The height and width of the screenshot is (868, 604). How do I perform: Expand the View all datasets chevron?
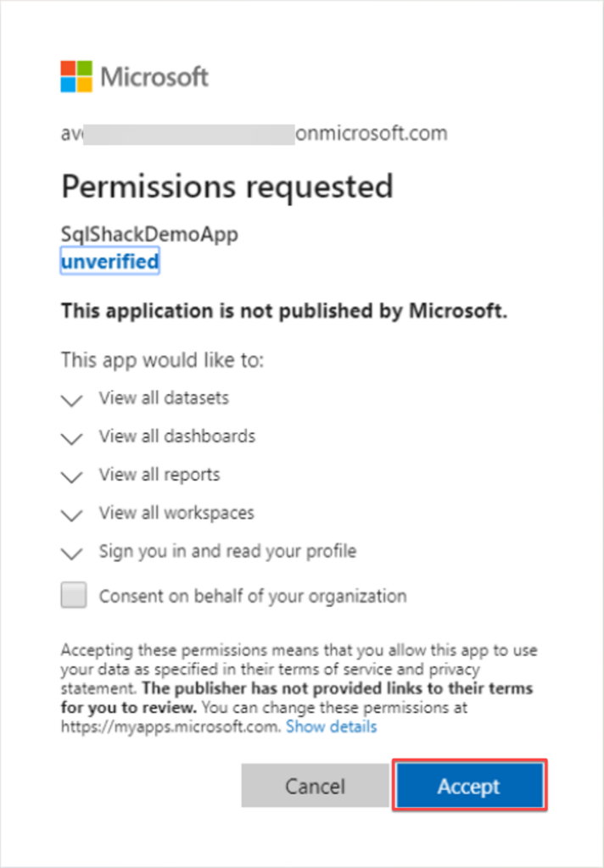tap(73, 400)
